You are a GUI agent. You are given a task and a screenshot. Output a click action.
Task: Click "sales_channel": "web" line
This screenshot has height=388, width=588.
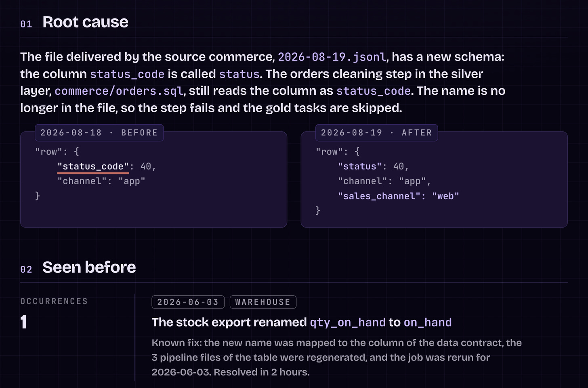(399, 196)
